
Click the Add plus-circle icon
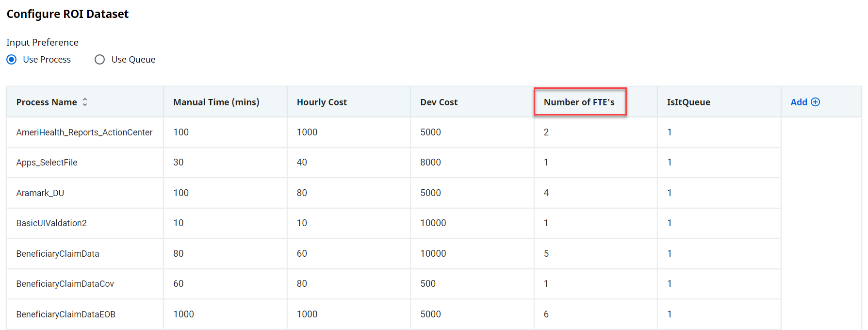coord(815,102)
